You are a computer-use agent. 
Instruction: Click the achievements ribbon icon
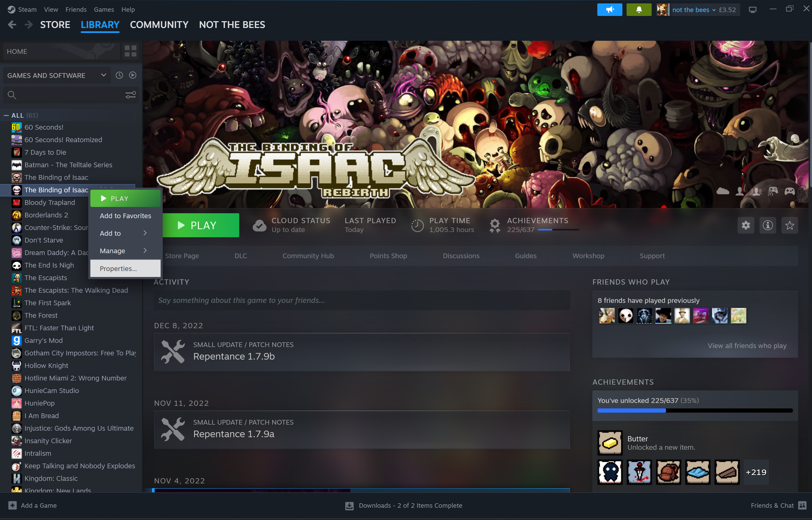(495, 226)
